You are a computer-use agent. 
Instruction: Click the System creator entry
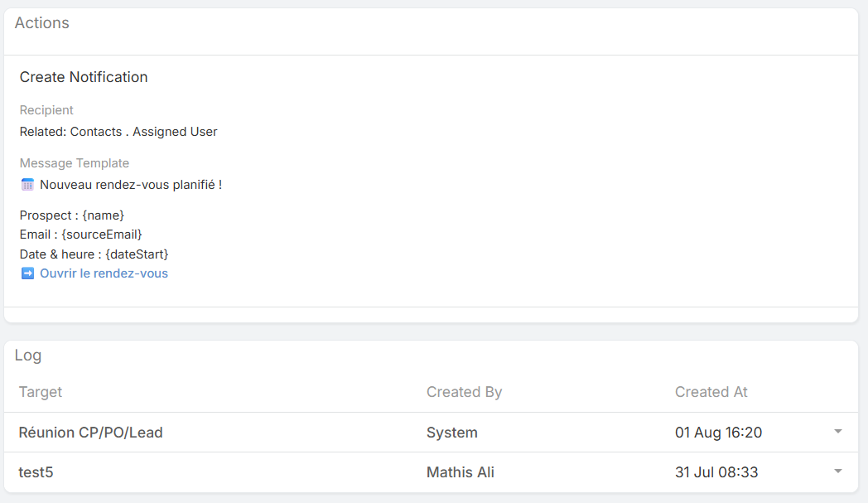coord(451,433)
